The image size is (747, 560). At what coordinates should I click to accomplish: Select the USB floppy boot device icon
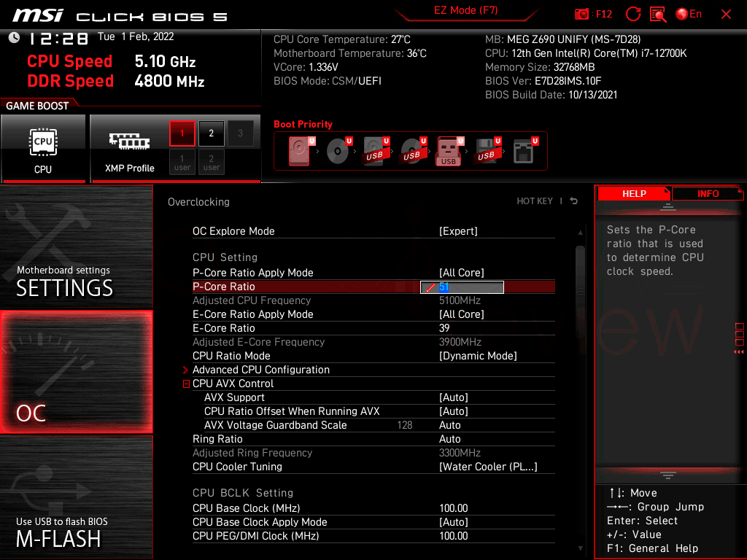(x=487, y=151)
